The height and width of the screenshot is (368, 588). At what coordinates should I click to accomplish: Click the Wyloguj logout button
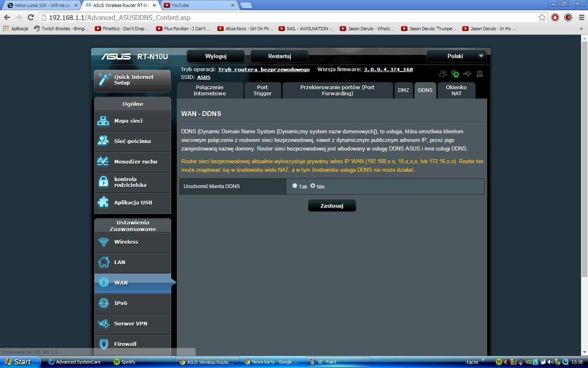[216, 56]
